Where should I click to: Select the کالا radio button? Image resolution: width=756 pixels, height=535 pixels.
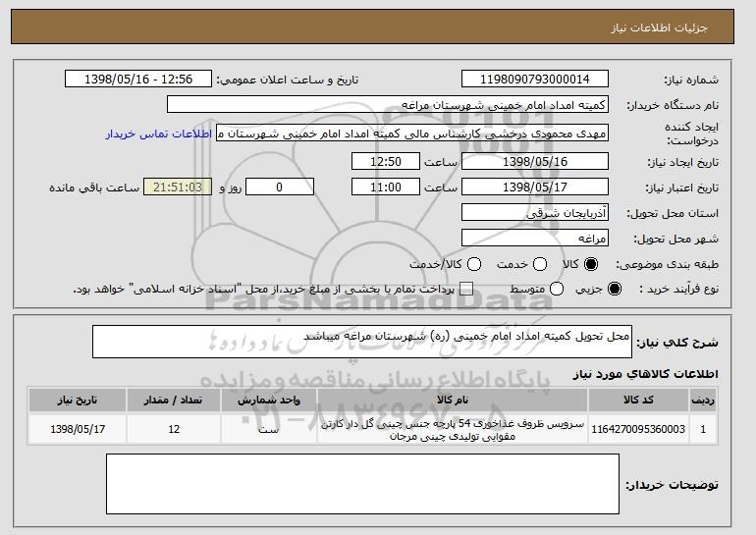click(x=590, y=264)
